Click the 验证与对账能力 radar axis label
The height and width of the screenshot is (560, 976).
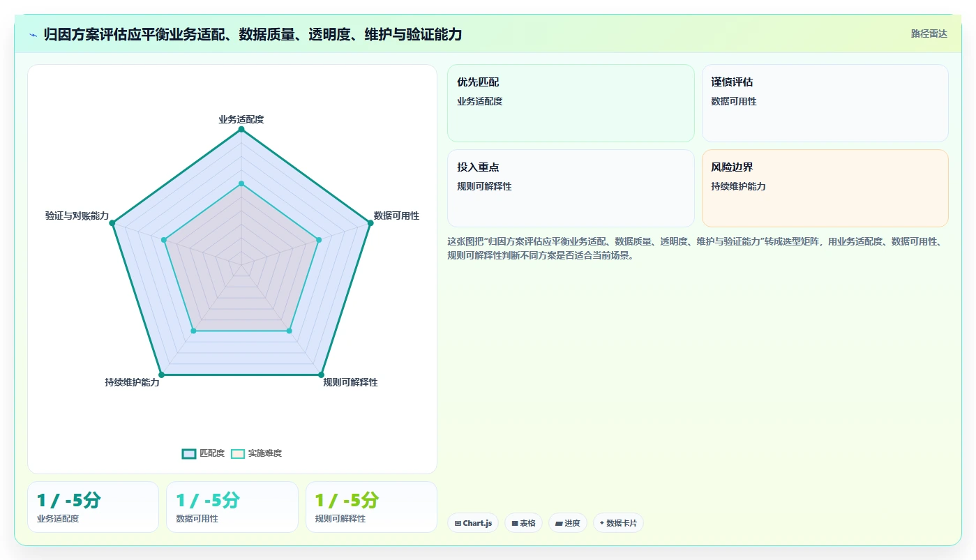point(77,215)
